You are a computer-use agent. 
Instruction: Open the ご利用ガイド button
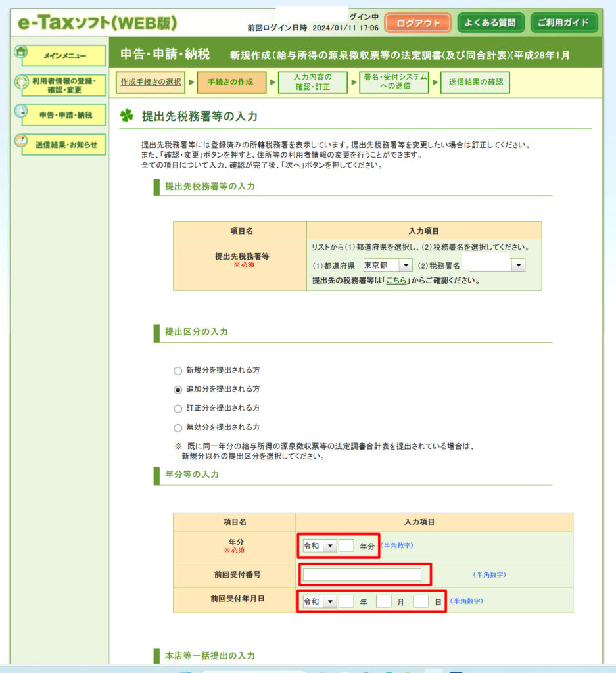[x=564, y=23]
